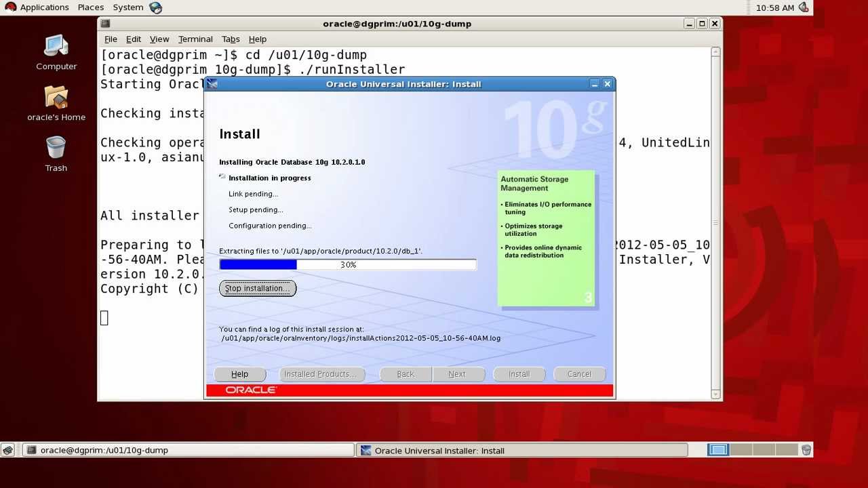
Task: Open terminal window menu icon in title bar
Action: pyautogui.click(x=105, y=24)
